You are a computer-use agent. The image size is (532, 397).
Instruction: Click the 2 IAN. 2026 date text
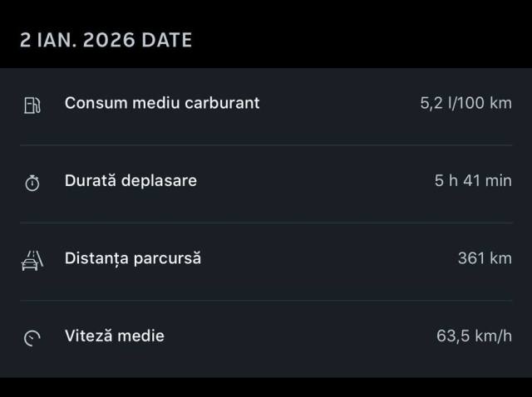(x=77, y=40)
